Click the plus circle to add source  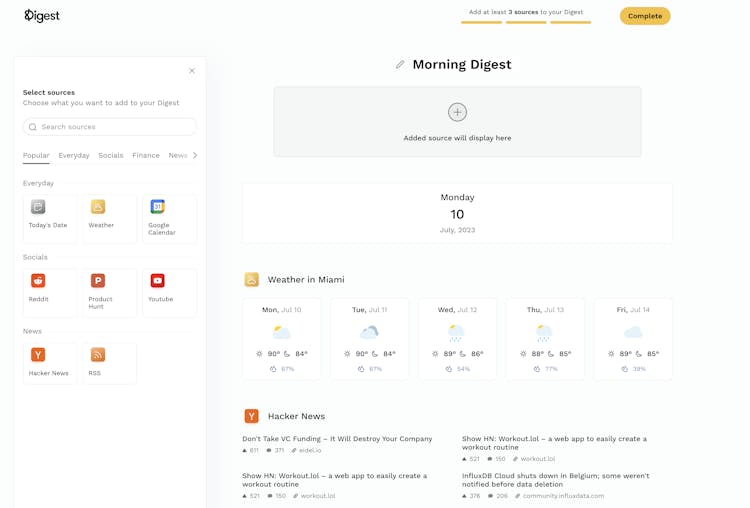pyautogui.click(x=457, y=112)
